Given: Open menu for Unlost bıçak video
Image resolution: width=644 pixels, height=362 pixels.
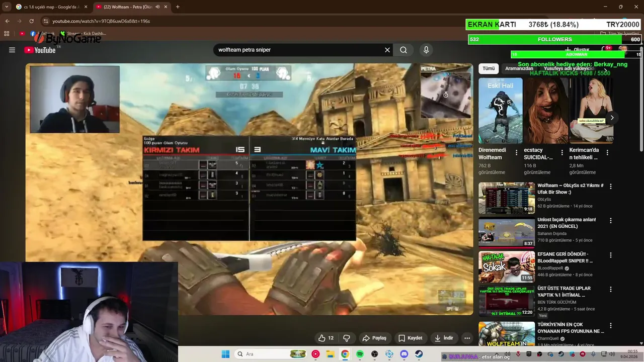Looking at the screenshot, I should pyautogui.click(x=611, y=220).
